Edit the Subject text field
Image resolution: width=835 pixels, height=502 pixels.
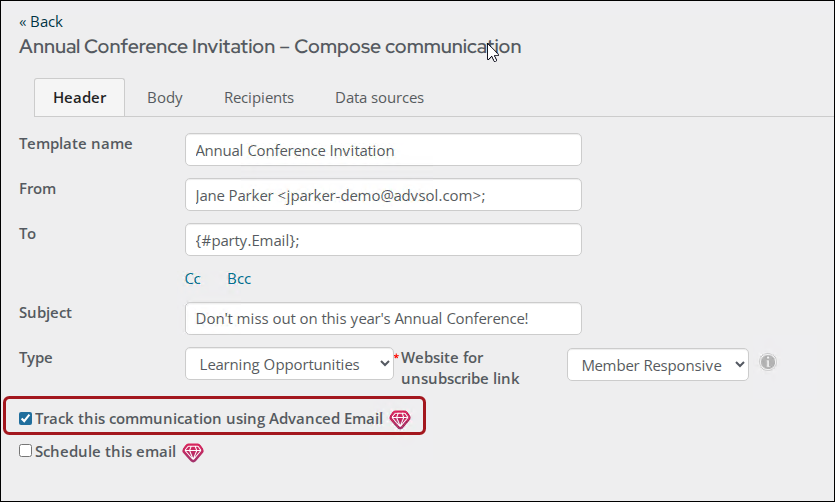(383, 318)
